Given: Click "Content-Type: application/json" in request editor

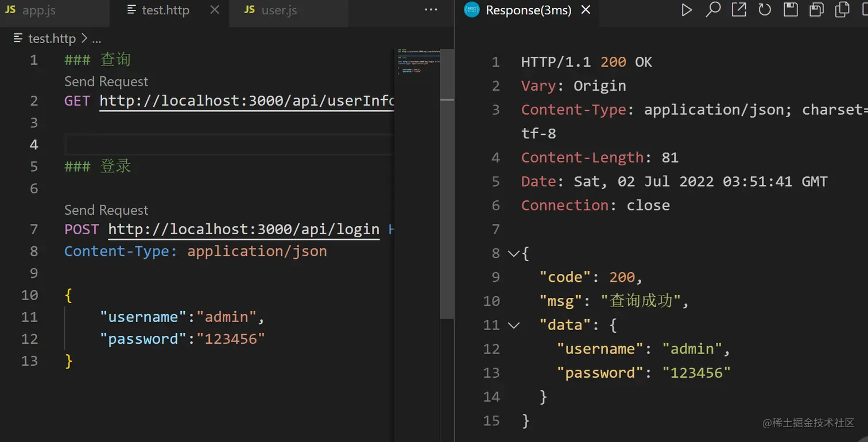Looking at the screenshot, I should pos(196,251).
